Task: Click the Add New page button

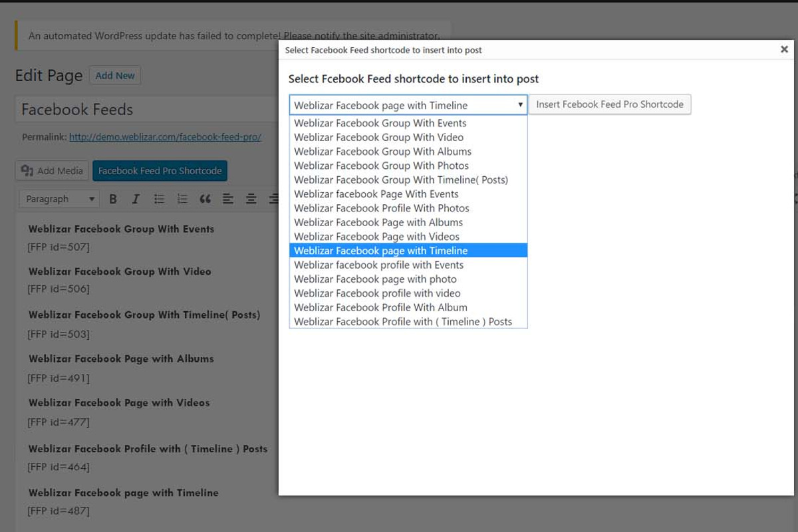Action: pos(115,76)
